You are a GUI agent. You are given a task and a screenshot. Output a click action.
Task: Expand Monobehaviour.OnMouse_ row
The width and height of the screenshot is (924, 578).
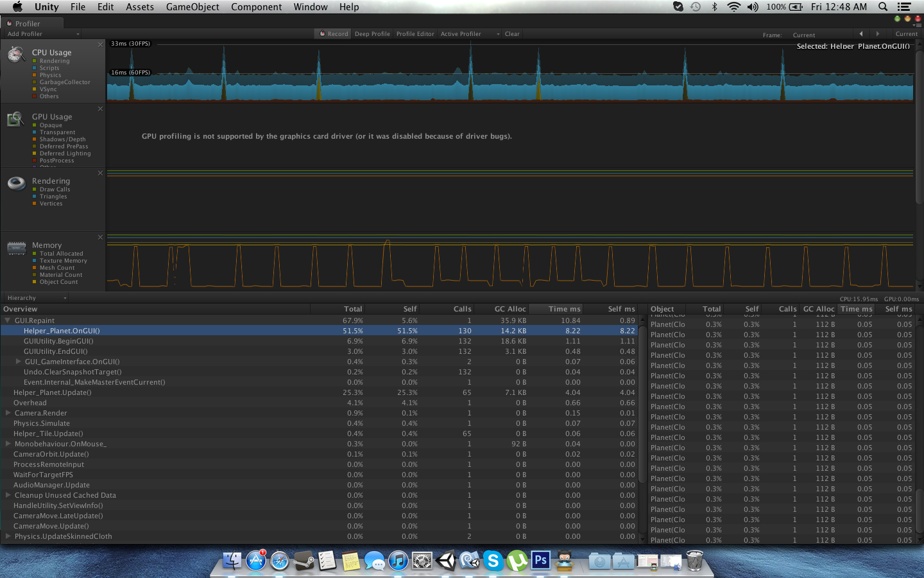[x=8, y=444]
